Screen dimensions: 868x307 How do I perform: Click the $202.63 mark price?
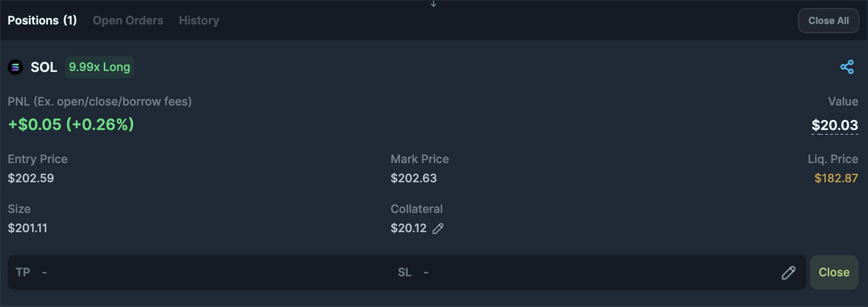coord(414,178)
